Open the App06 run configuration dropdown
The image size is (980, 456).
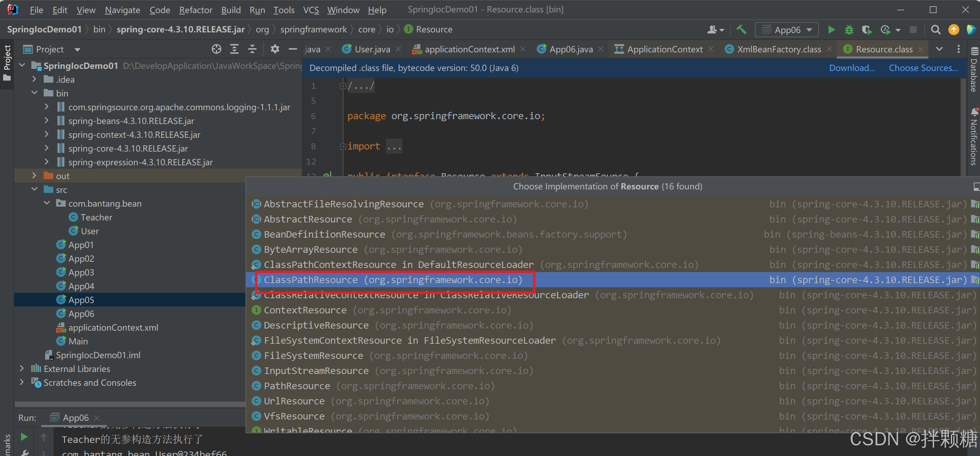[787, 30]
